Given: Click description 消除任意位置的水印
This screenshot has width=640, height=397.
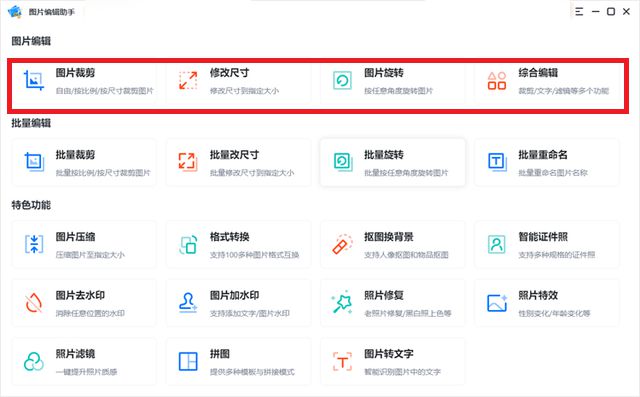Looking at the screenshot, I should (90, 314).
